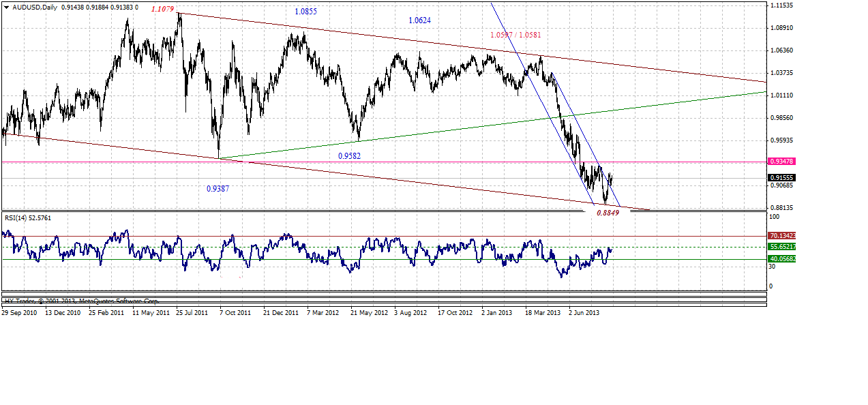Click 1.11535 on the price axis
This screenshot has height=405, width=868.
click(x=781, y=5)
